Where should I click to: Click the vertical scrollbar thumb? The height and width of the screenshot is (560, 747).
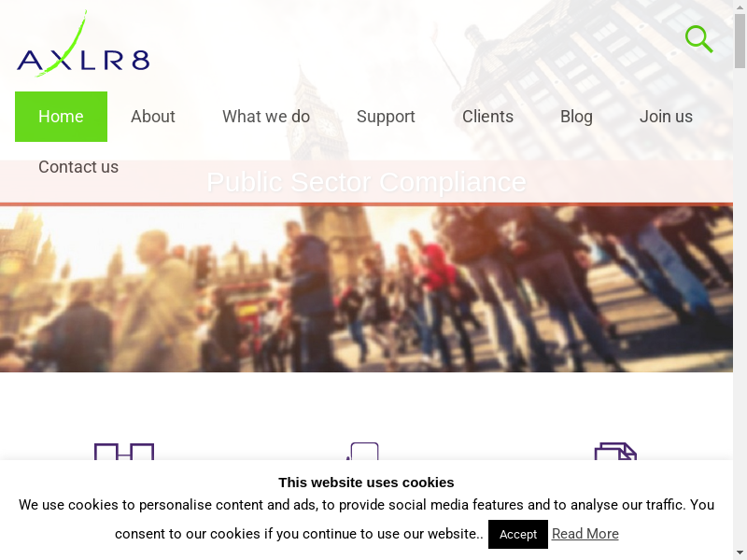(x=740, y=41)
